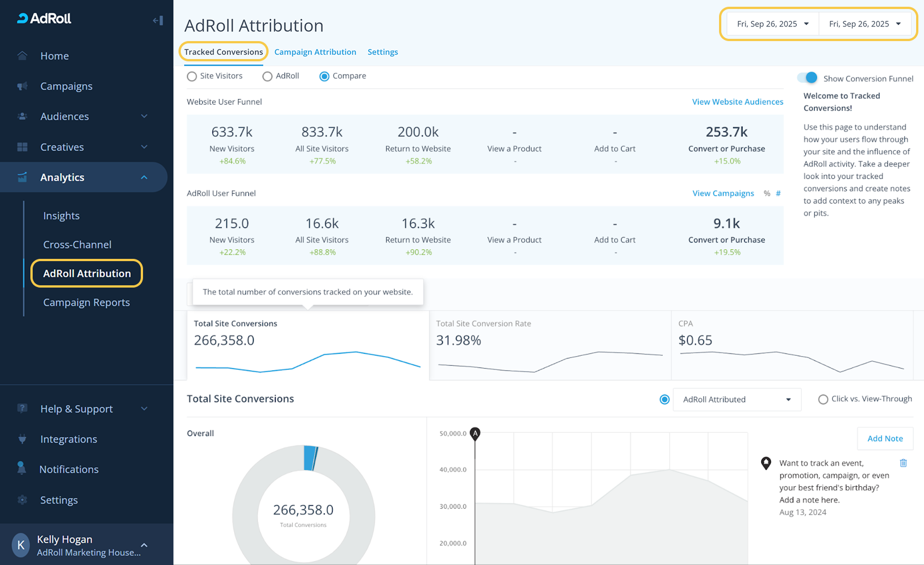The width and height of the screenshot is (924, 565).
Task: Click the Campaigns megaphone icon
Action: (x=23, y=86)
